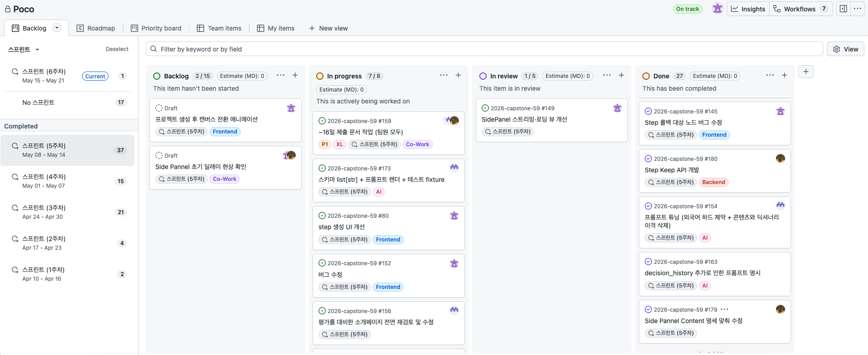Expand the 스프린트 slice-by dropdown

coord(24,49)
